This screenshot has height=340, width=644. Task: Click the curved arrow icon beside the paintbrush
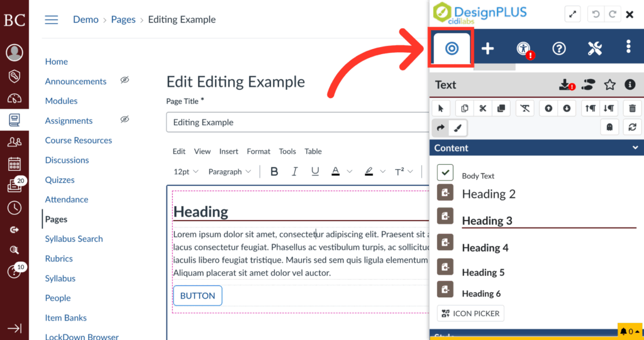click(441, 128)
